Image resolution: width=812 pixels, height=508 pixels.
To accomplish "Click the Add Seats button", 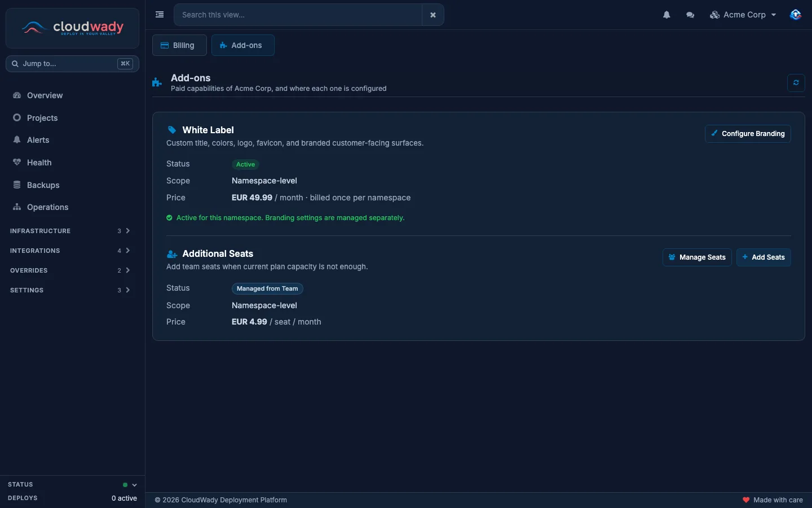I will click(764, 257).
